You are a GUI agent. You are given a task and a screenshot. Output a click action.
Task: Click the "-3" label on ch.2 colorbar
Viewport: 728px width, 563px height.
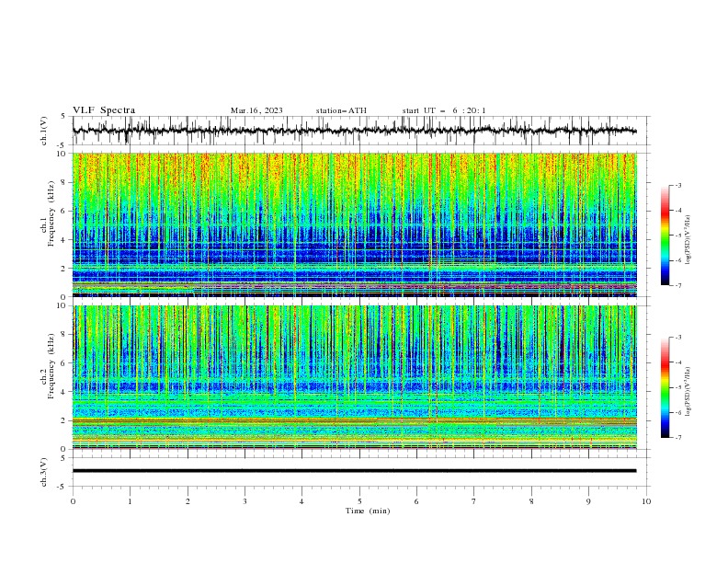point(677,338)
